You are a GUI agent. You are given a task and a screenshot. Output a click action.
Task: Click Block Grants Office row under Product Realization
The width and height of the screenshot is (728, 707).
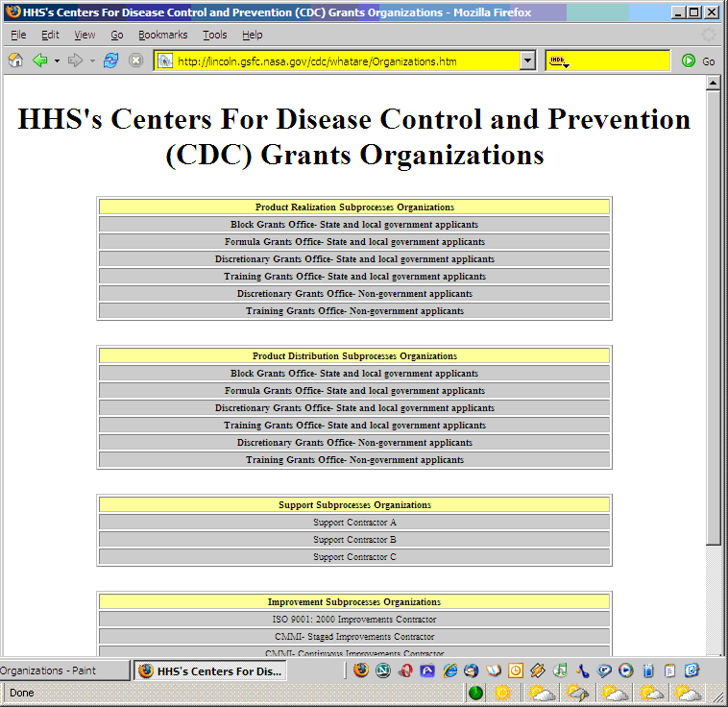tap(354, 225)
